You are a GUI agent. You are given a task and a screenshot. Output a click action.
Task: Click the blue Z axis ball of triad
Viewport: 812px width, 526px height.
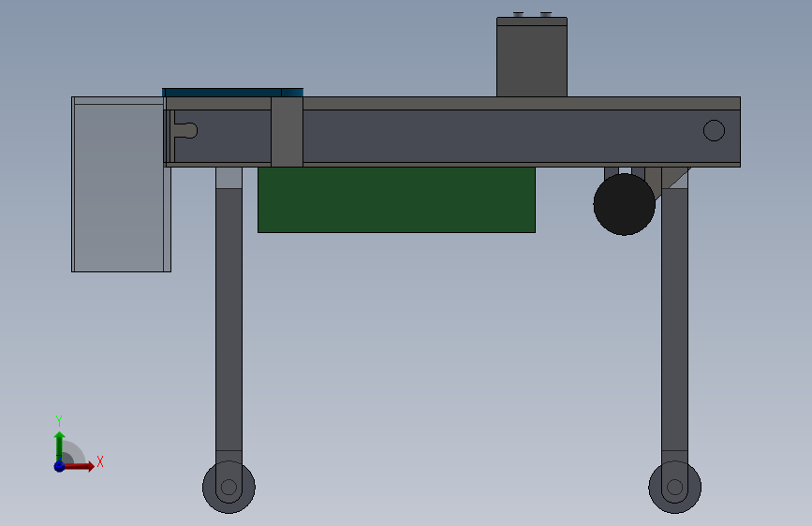click(59, 466)
